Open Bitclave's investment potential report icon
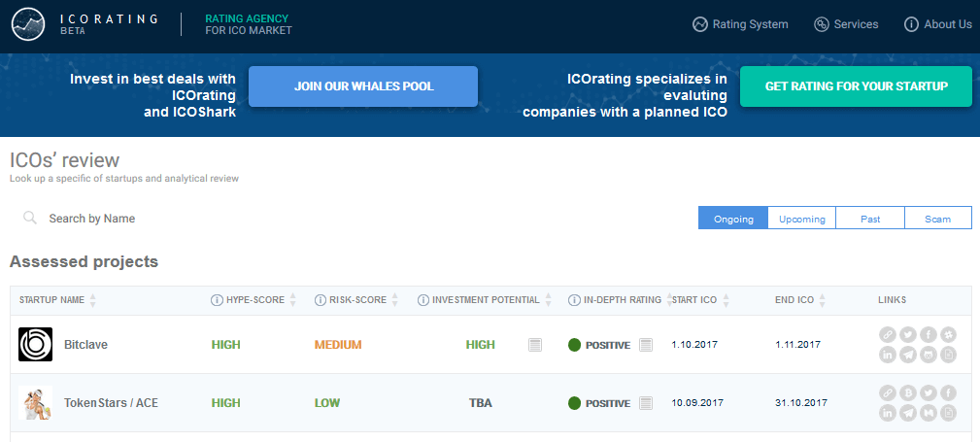The height and width of the screenshot is (442, 980). [x=535, y=345]
